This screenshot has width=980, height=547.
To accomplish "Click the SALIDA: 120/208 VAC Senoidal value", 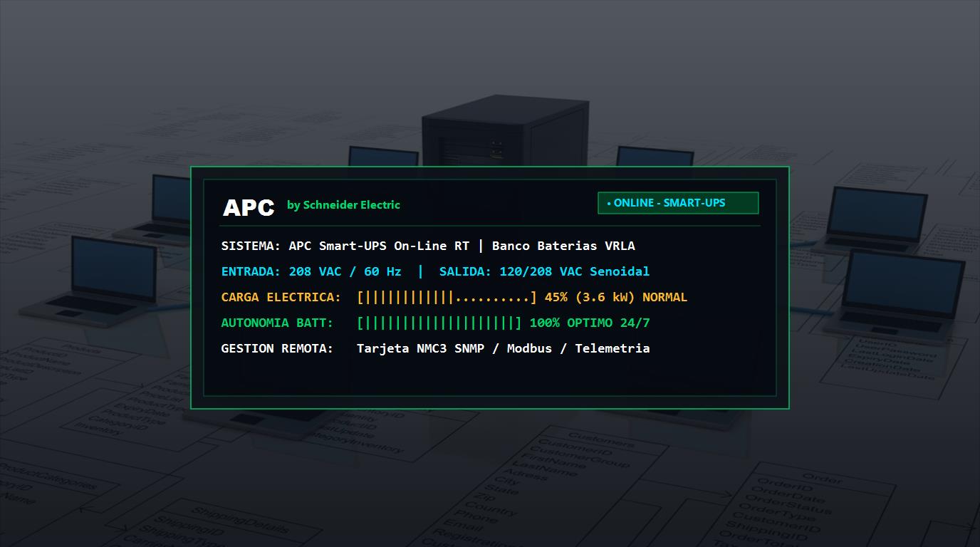I will click(x=544, y=271).
